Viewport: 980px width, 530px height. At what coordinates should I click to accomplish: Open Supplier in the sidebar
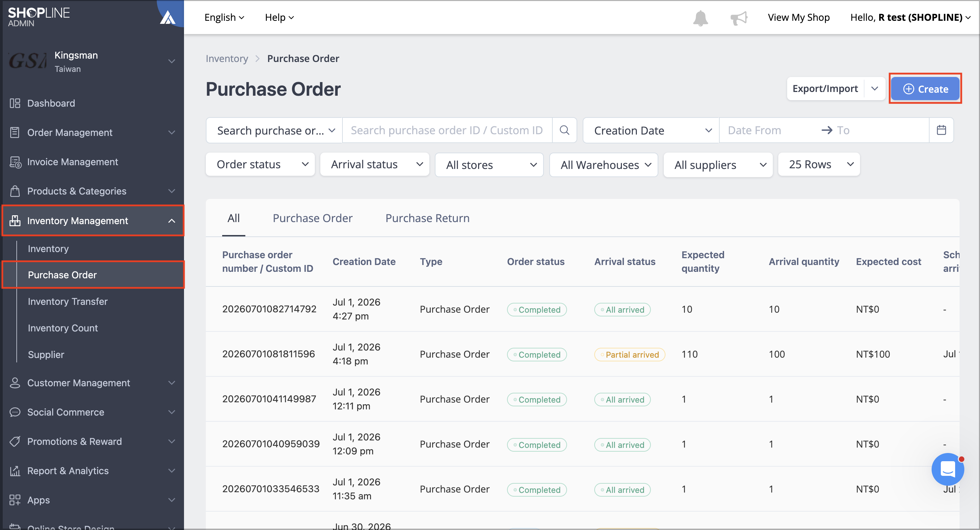(46, 354)
